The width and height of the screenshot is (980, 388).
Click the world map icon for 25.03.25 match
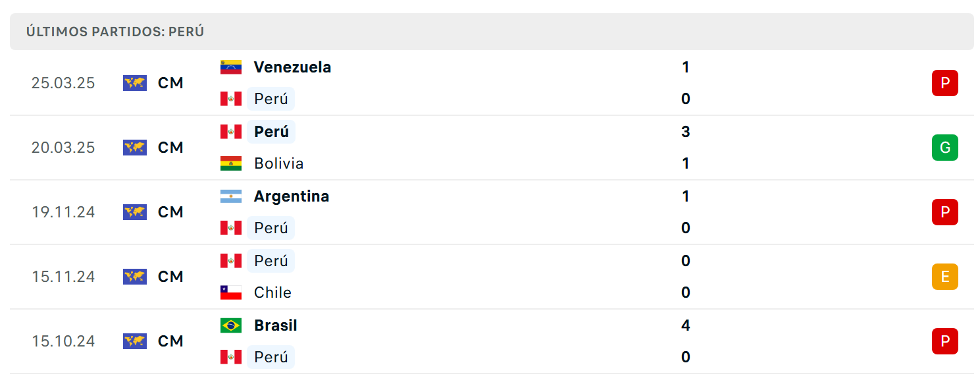135,83
